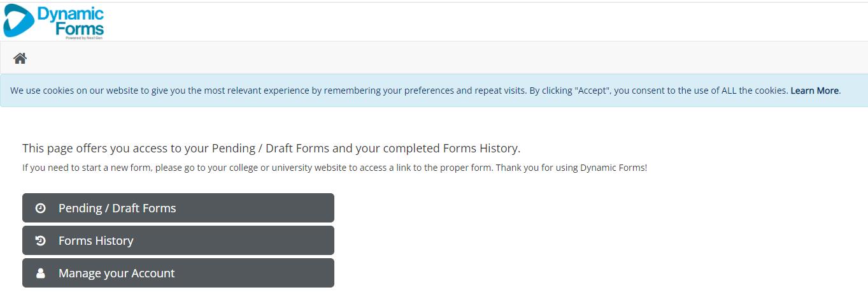Click the user icon beside Manage your Account

40,273
